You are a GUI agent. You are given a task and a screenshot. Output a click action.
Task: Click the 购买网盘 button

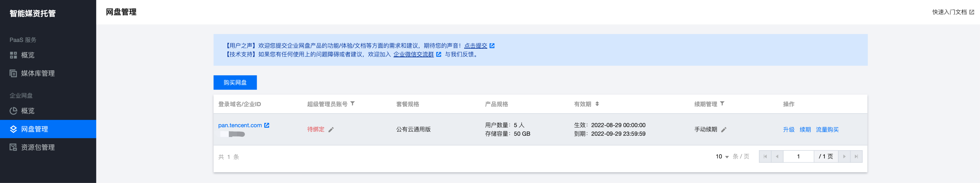(235, 82)
